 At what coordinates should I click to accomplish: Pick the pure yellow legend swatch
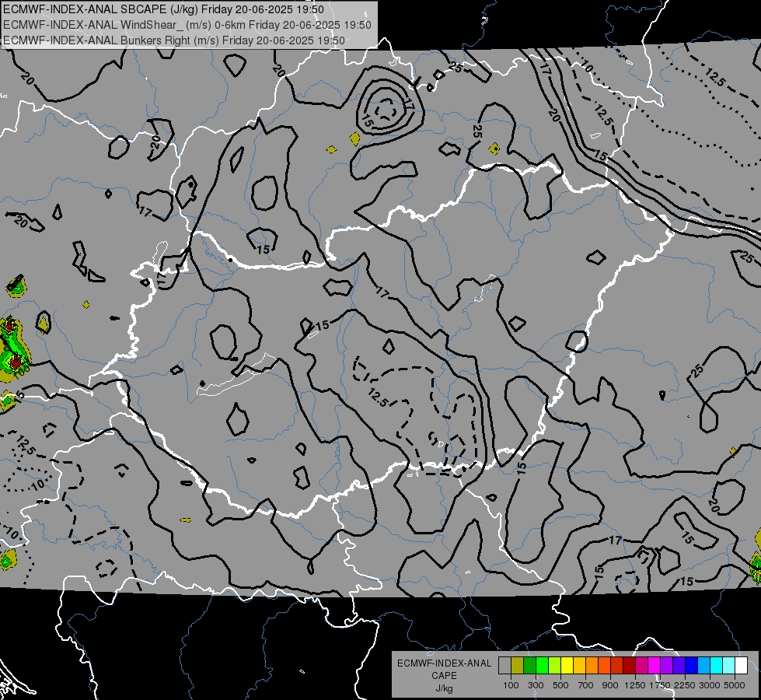(x=567, y=666)
